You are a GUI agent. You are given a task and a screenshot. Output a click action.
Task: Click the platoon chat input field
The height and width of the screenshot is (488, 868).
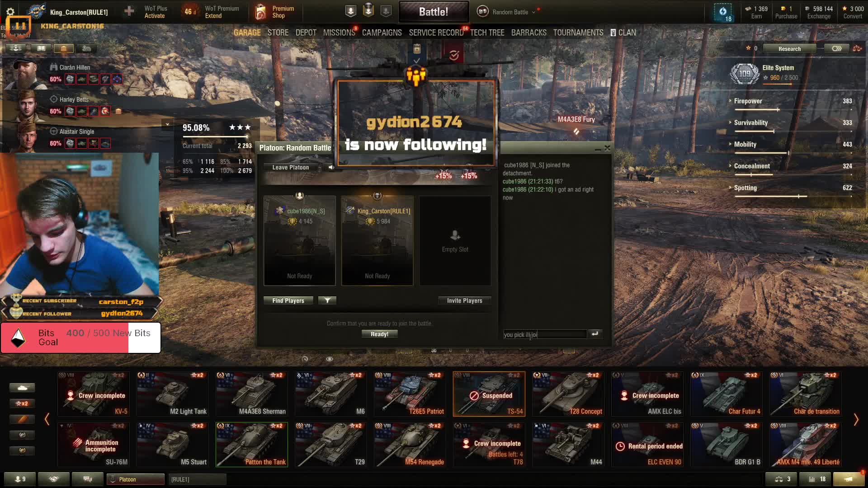545,334
